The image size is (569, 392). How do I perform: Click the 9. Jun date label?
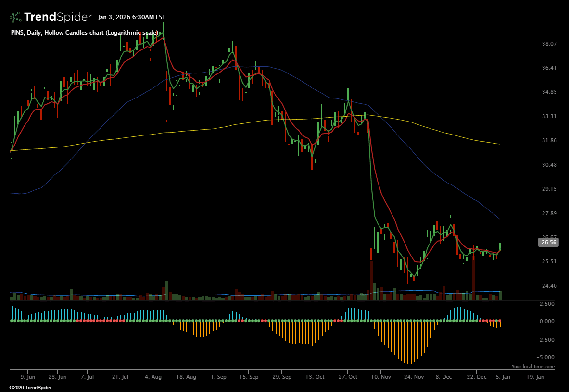[x=28, y=377]
